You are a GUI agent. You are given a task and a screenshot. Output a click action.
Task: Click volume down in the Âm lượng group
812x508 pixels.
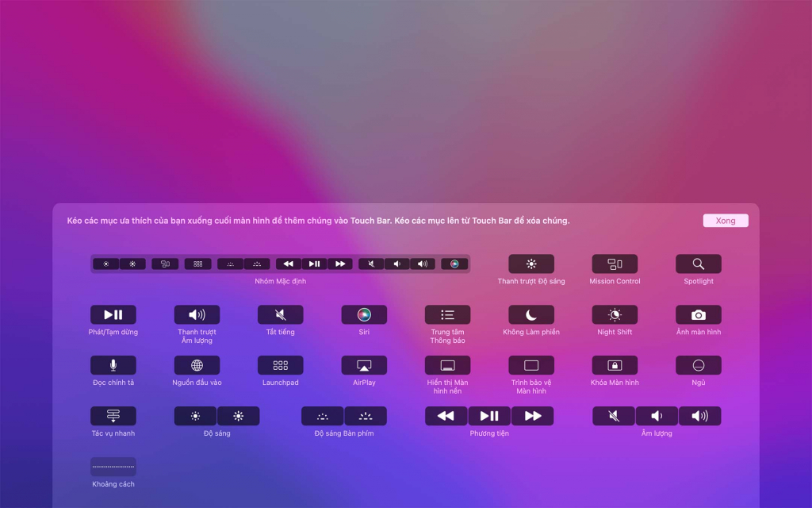tap(657, 416)
